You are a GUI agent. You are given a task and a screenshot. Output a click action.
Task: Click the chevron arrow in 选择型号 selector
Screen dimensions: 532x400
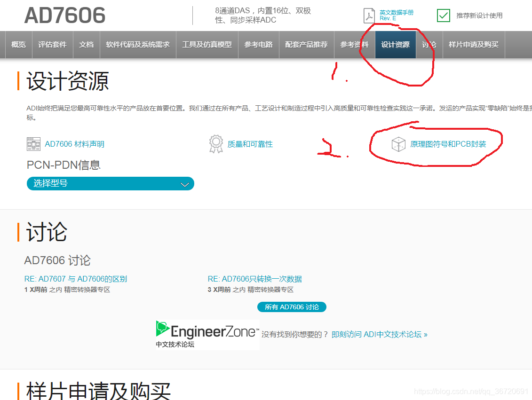pos(184,184)
